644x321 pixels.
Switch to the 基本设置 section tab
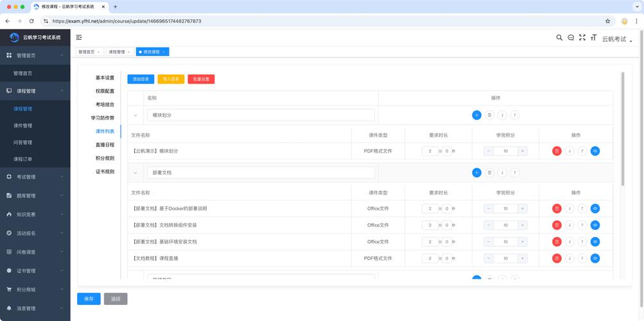105,78
